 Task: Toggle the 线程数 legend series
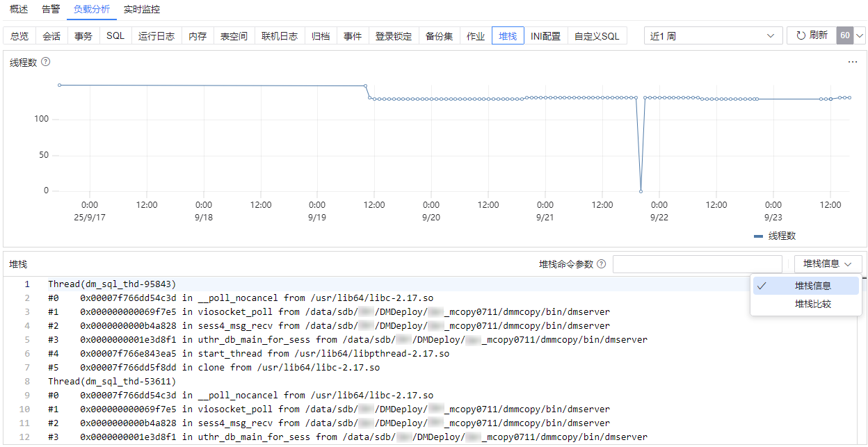(x=775, y=236)
